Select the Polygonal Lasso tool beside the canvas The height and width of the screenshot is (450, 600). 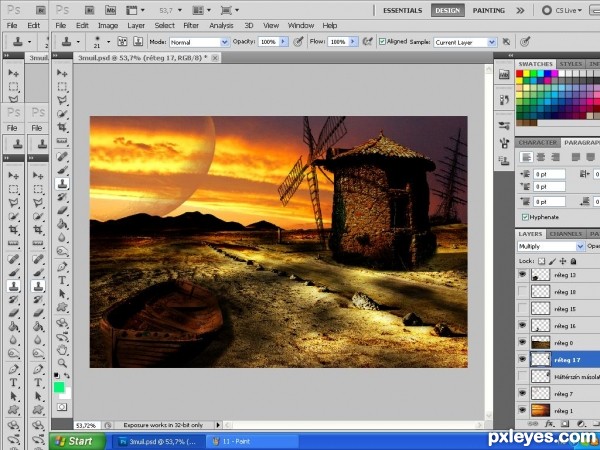pyautogui.click(x=62, y=100)
